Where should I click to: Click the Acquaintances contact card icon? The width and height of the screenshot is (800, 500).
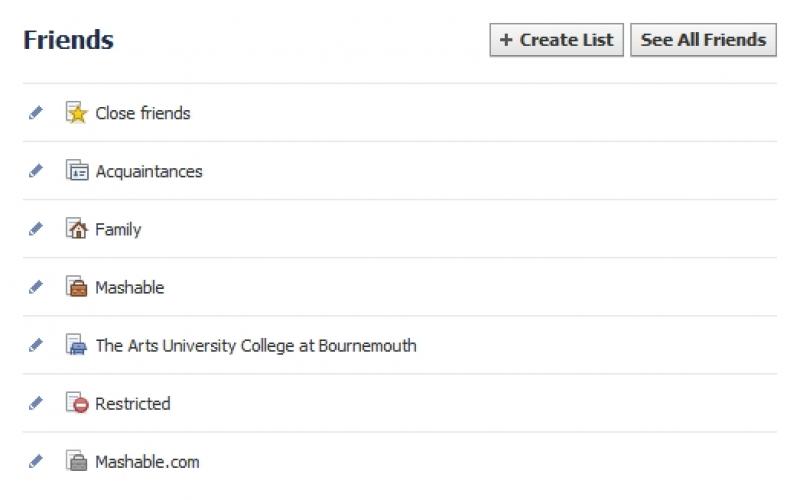[x=77, y=171]
